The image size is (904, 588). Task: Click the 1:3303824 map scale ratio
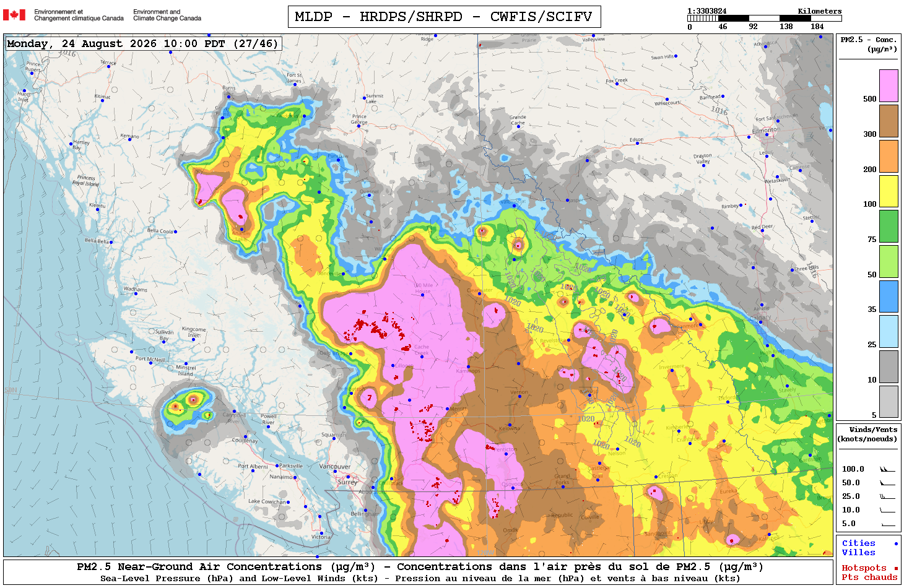coord(707,11)
